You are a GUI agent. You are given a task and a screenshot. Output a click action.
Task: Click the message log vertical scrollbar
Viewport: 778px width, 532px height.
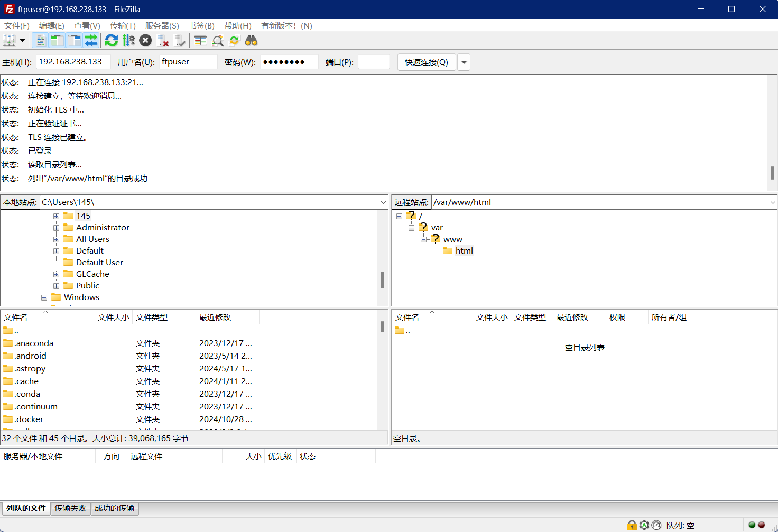pyautogui.click(x=772, y=173)
